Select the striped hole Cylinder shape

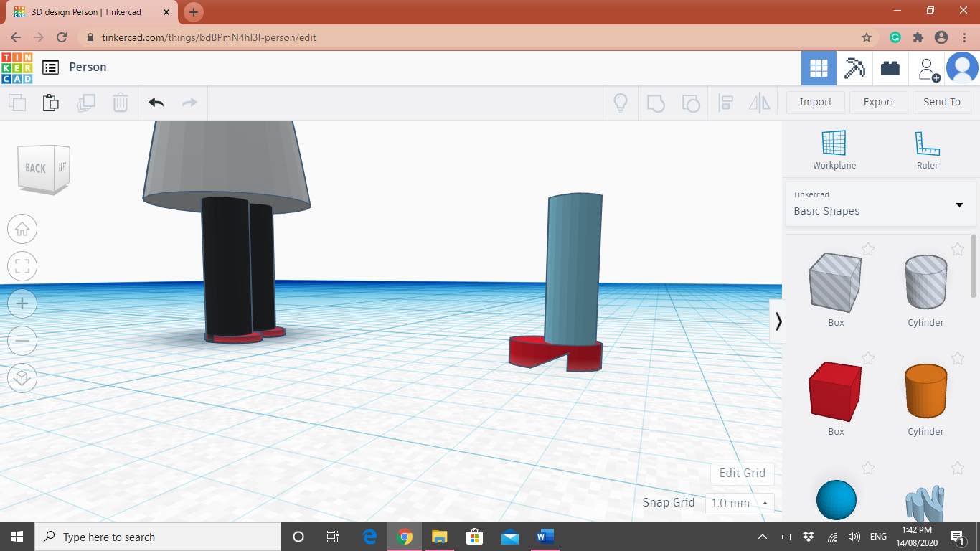click(925, 283)
